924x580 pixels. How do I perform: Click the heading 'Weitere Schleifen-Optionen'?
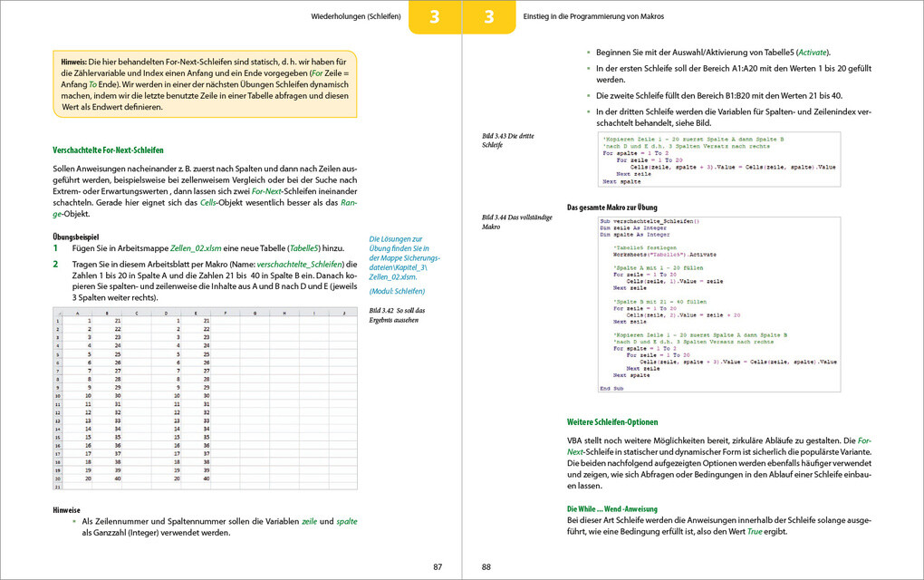[x=612, y=422]
